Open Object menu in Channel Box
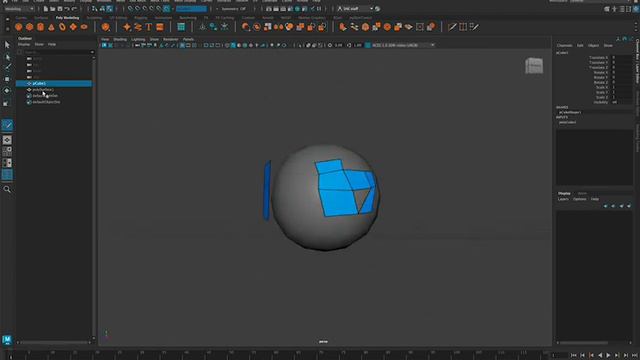Image resolution: width=640 pixels, height=360 pixels. pos(593,45)
